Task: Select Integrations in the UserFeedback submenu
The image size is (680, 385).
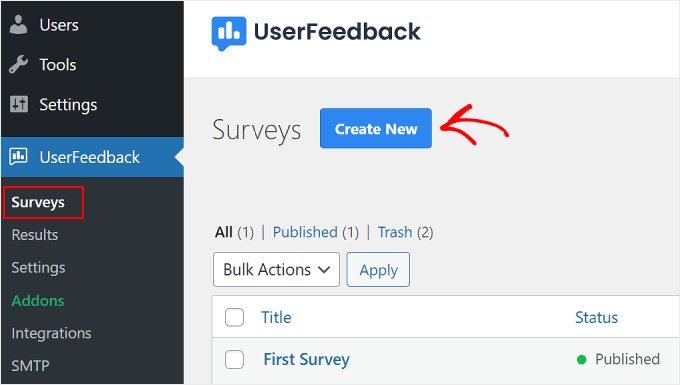Action: coord(52,333)
